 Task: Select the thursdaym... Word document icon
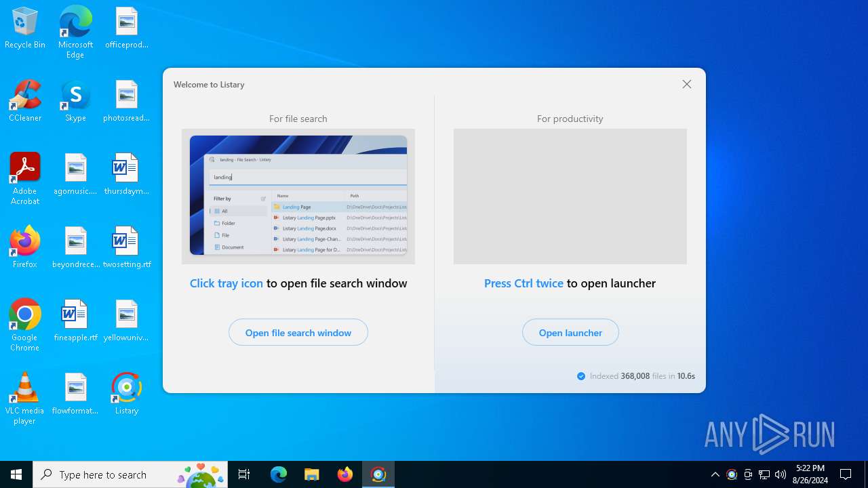click(127, 174)
